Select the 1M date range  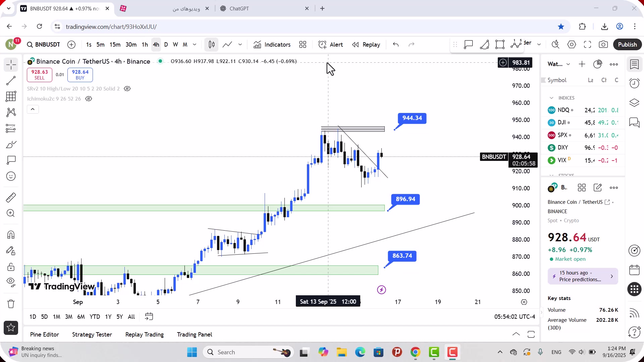point(57,317)
